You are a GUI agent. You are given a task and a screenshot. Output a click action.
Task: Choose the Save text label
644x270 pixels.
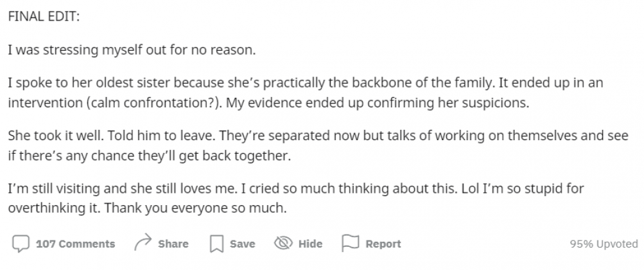(242, 244)
